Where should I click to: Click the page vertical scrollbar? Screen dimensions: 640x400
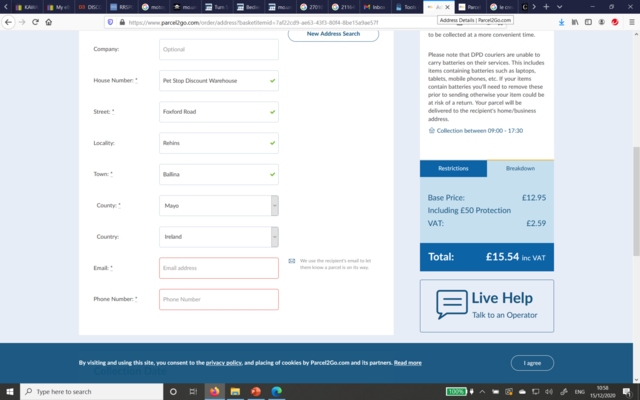click(636, 202)
